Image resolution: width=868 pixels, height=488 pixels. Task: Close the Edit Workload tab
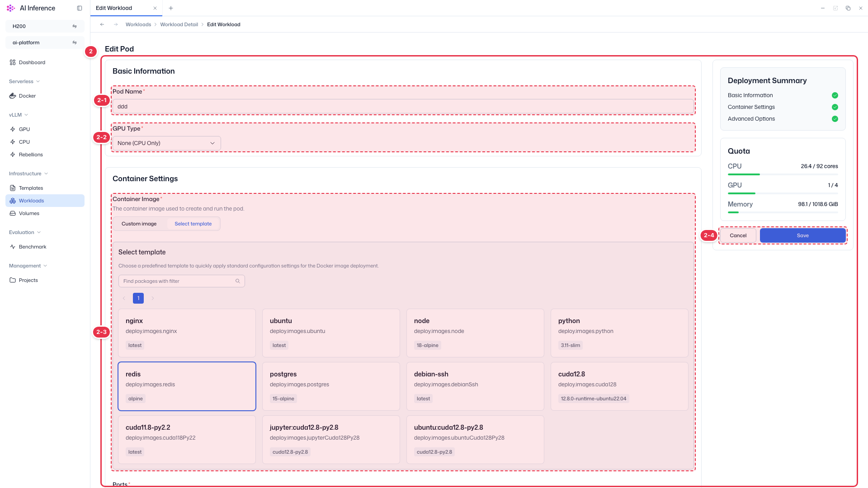tap(155, 8)
